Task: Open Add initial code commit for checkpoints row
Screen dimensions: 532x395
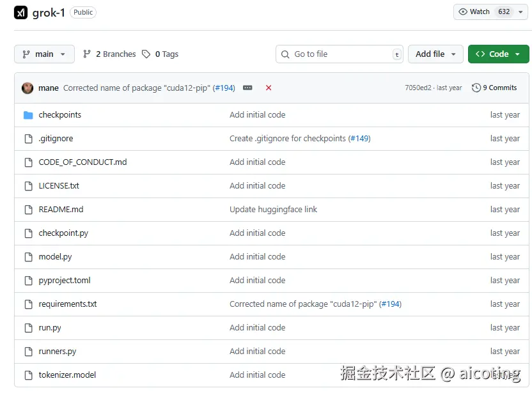Action: pyautogui.click(x=258, y=115)
